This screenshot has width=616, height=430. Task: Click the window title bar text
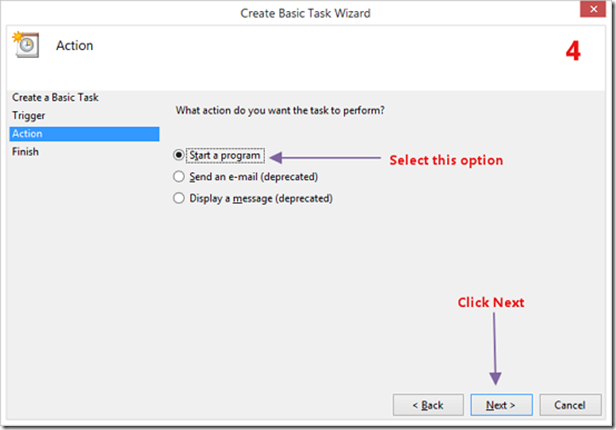coord(307,13)
